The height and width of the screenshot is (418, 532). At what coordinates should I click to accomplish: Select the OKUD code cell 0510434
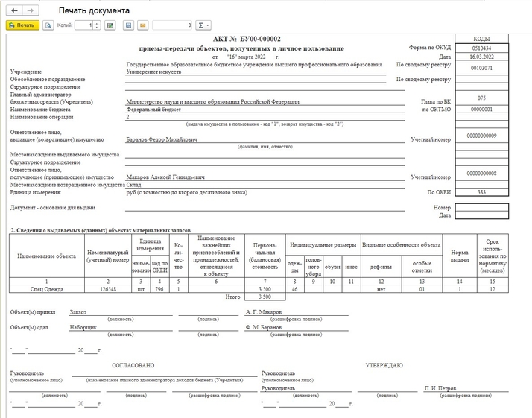[x=481, y=48]
